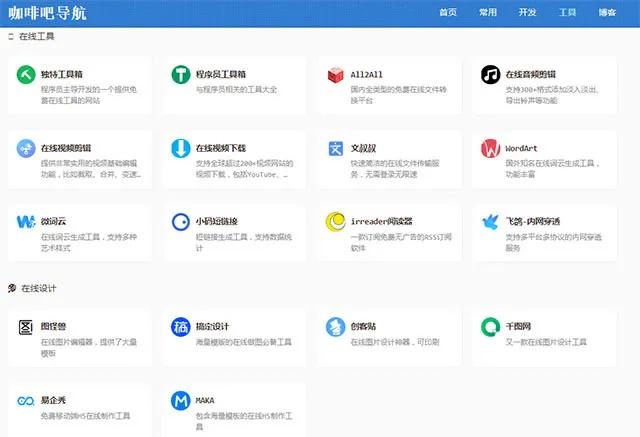
Task: Click the 在线音频剪辑 music note icon
Action: coord(490,75)
